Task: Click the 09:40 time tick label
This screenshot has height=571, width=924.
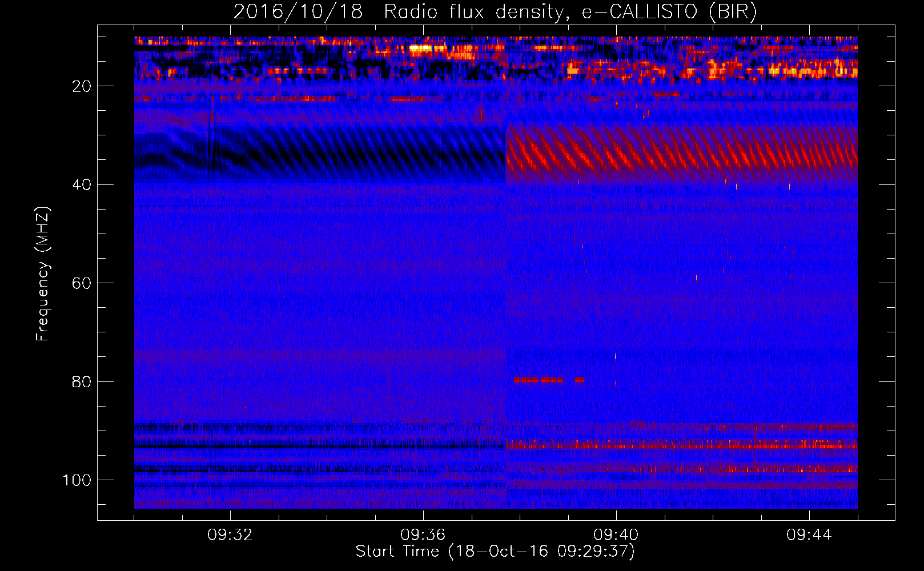Action: [x=616, y=535]
